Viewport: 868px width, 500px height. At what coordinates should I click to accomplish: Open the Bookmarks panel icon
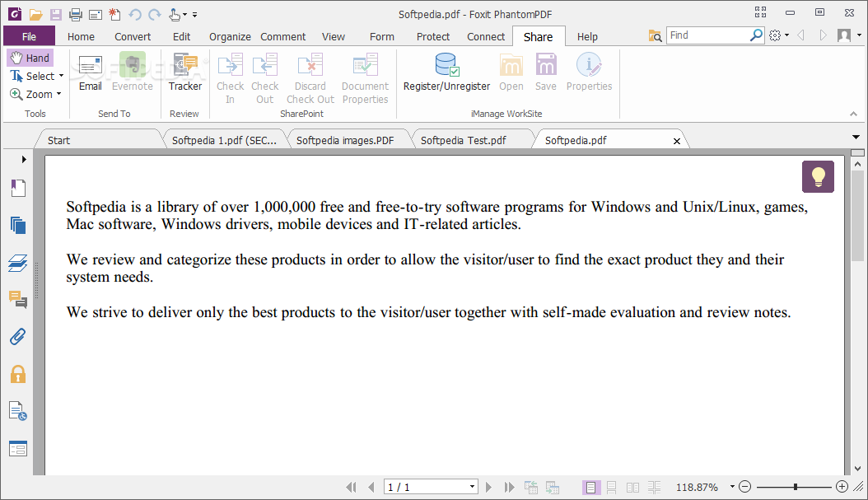(x=18, y=189)
